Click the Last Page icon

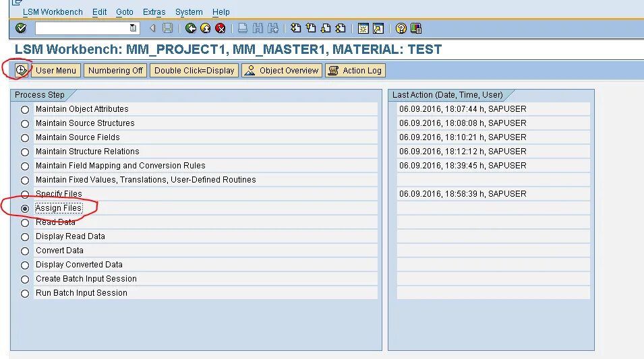click(341, 28)
